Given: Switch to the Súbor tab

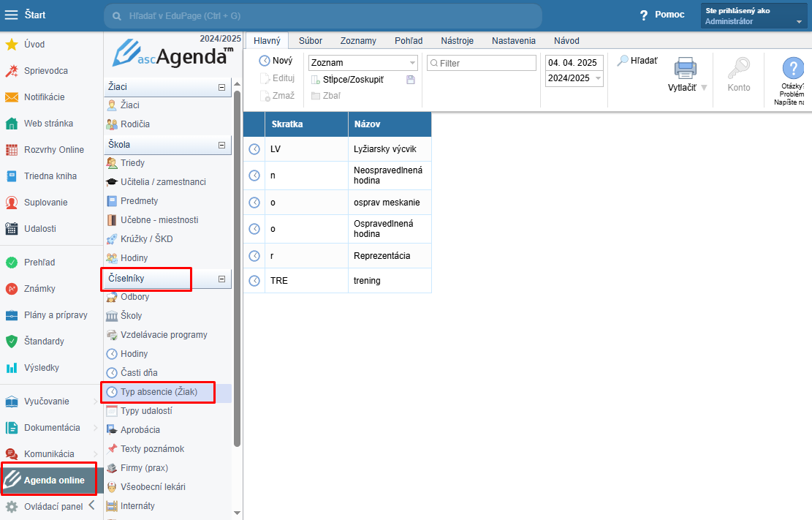Looking at the screenshot, I should click(311, 41).
